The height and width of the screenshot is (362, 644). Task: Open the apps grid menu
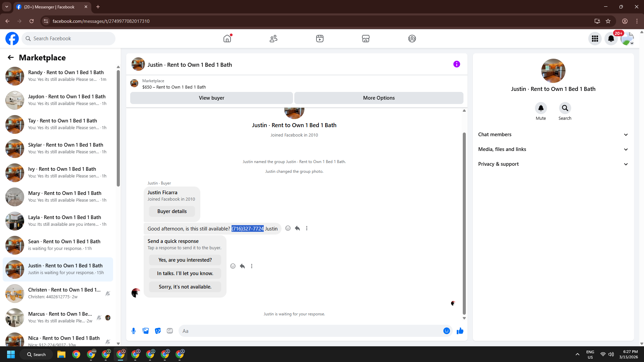click(595, 39)
